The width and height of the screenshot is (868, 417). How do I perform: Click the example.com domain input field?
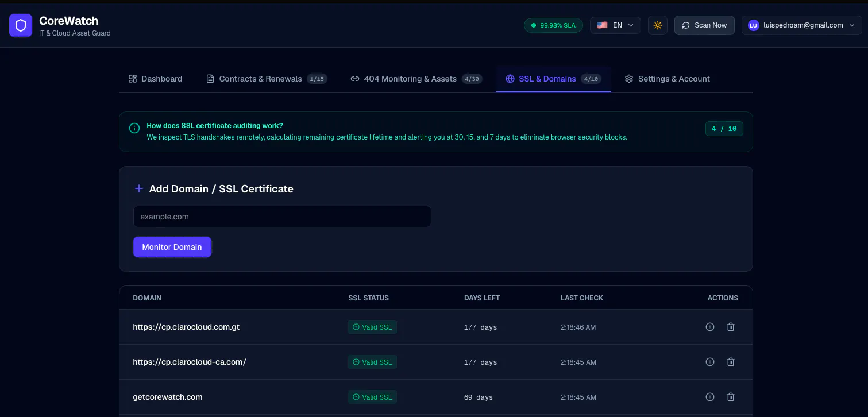click(282, 217)
